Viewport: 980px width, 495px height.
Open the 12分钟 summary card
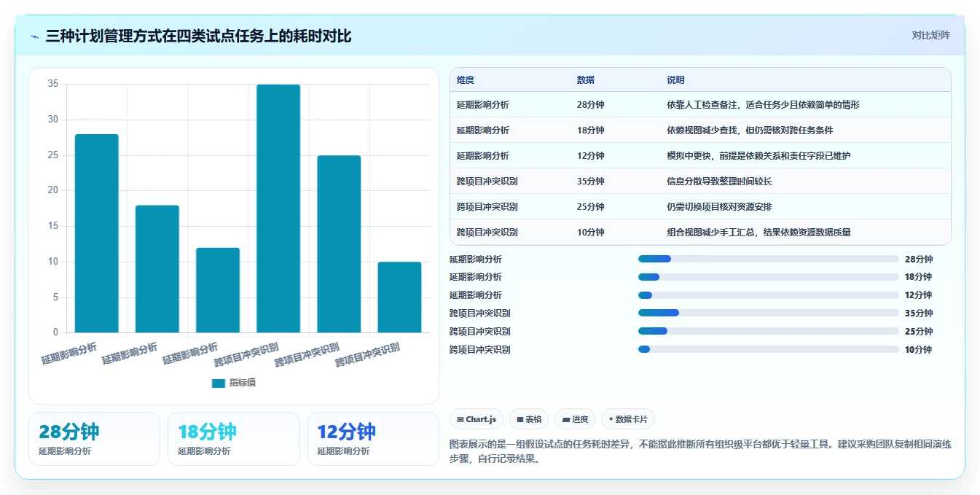click(x=373, y=439)
